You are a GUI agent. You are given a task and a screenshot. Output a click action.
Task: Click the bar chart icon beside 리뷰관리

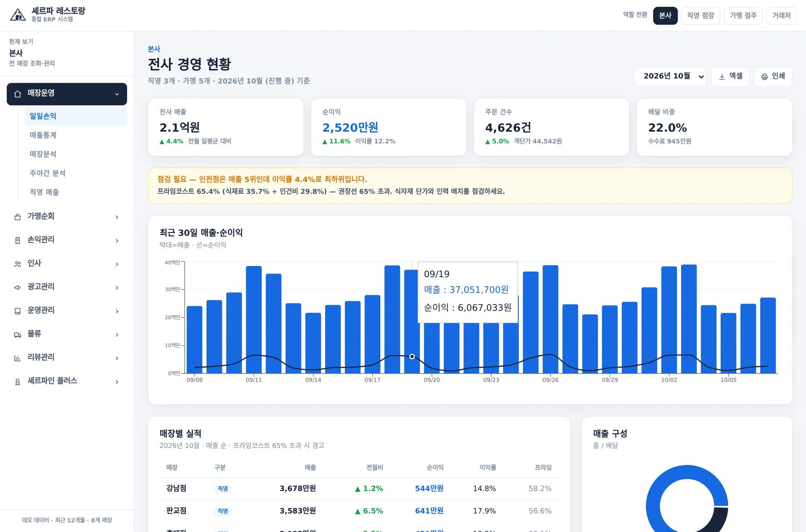[x=17, y=358]
